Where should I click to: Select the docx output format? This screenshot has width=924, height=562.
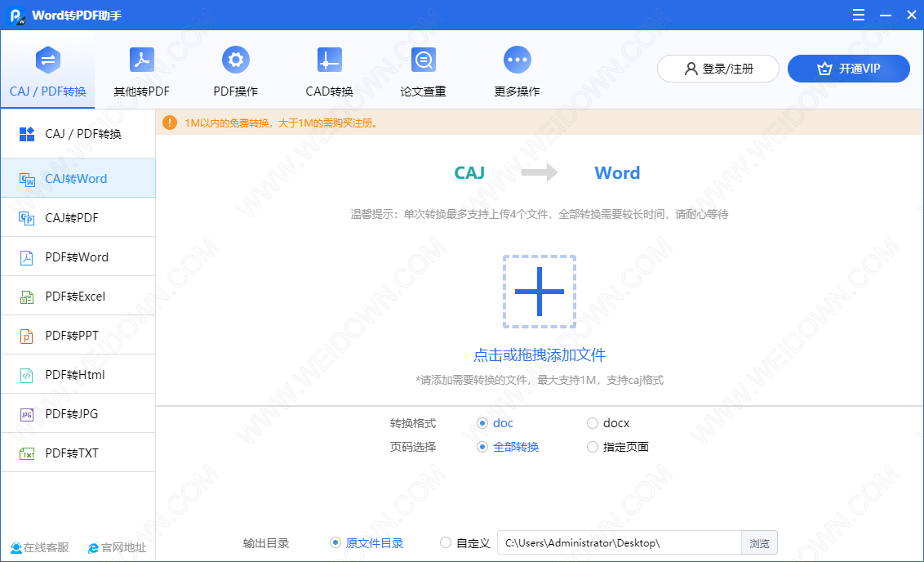tap(608, 423)
